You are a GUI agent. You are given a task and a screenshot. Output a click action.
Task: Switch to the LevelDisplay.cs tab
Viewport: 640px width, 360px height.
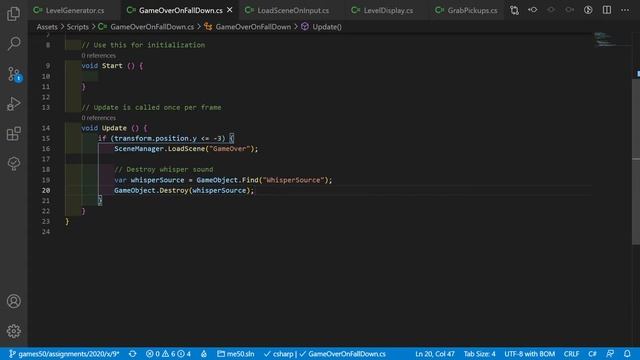coord(388,10)
